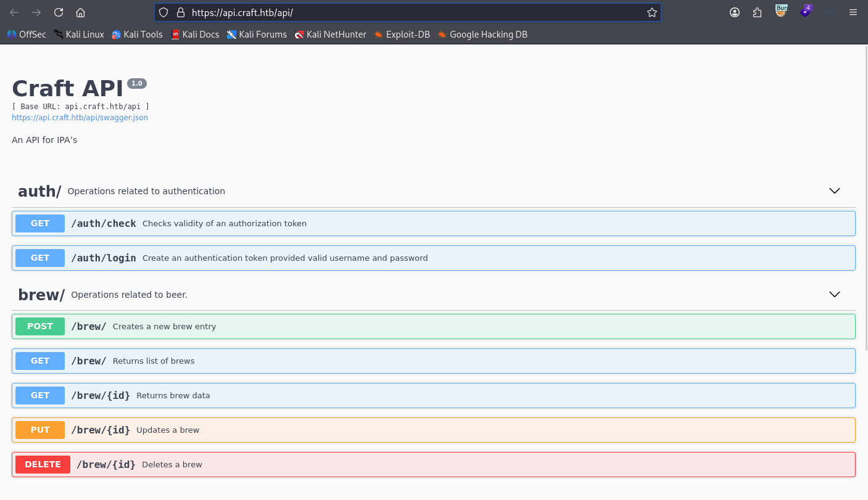Open the Kali Docs bookmark
Viewport: 868px width, 500px height.
coord(195,35)
